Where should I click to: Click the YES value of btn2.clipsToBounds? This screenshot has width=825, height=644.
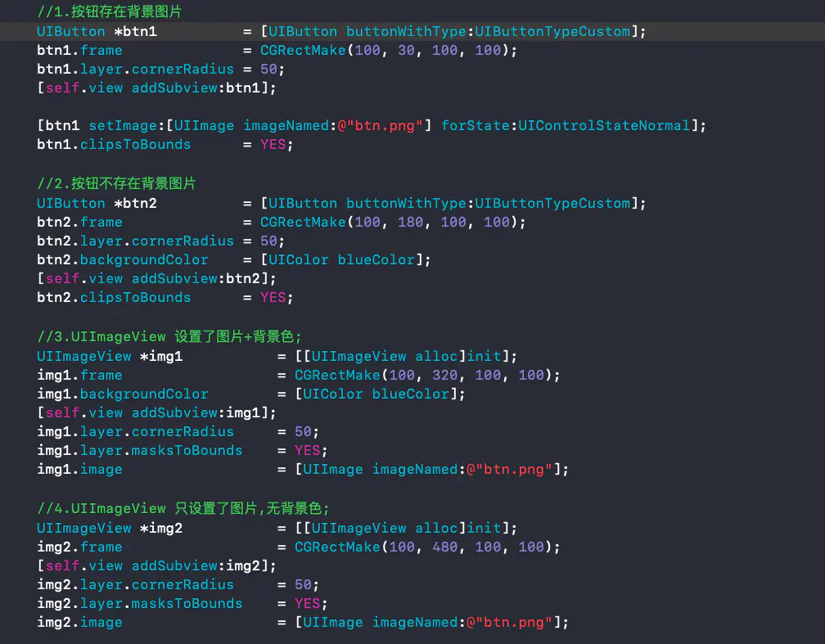pyautogui.click(x=273, y=298)
